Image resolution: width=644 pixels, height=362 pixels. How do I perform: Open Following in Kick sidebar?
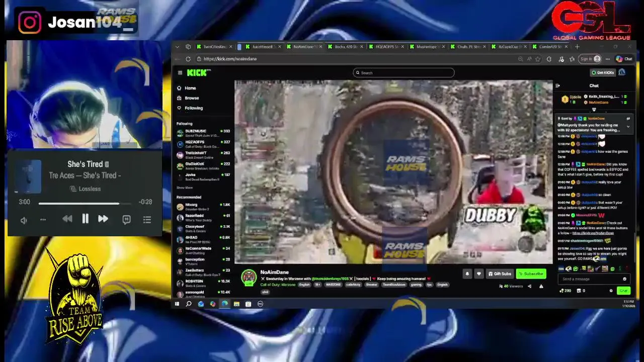coord(190,108)
